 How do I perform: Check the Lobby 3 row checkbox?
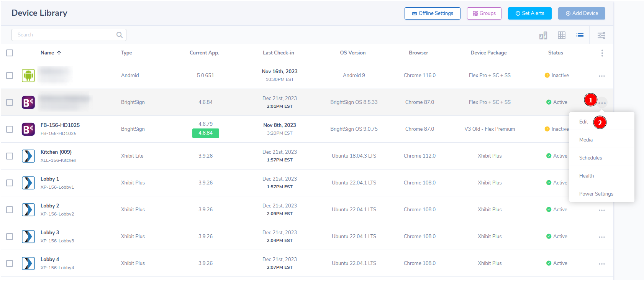(10, 237)
